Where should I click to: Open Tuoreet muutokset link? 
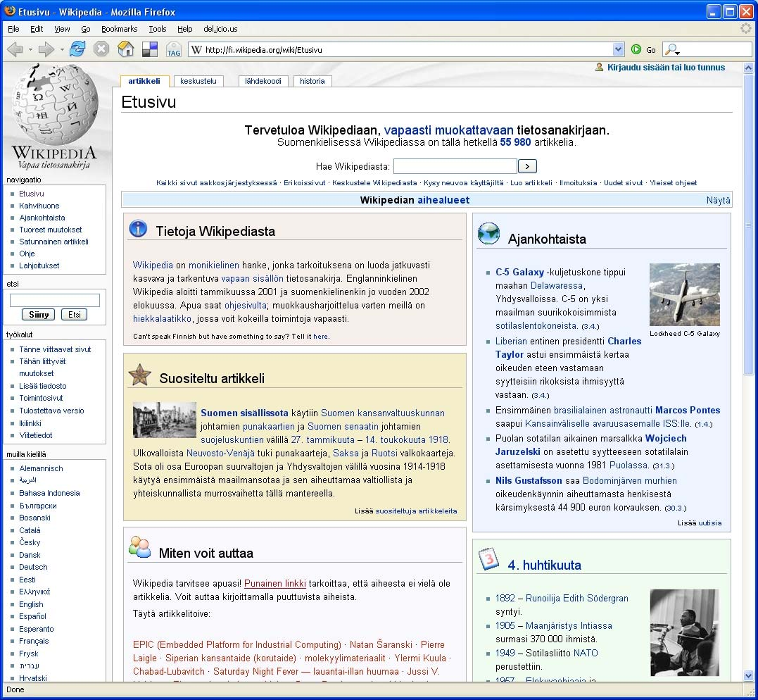(x=50, y=230)
